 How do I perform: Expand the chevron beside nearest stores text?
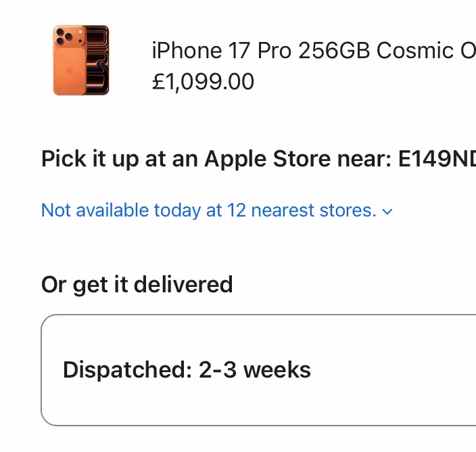387,212
